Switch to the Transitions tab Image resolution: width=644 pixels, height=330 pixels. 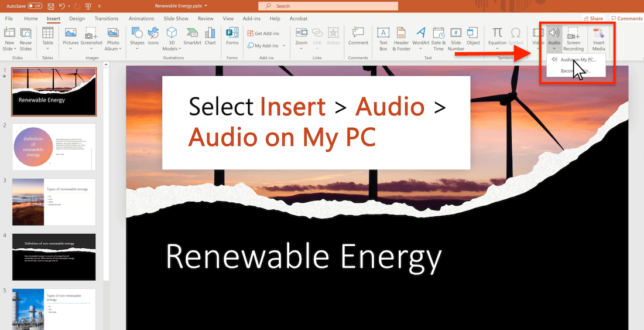[x=106, y=19]
